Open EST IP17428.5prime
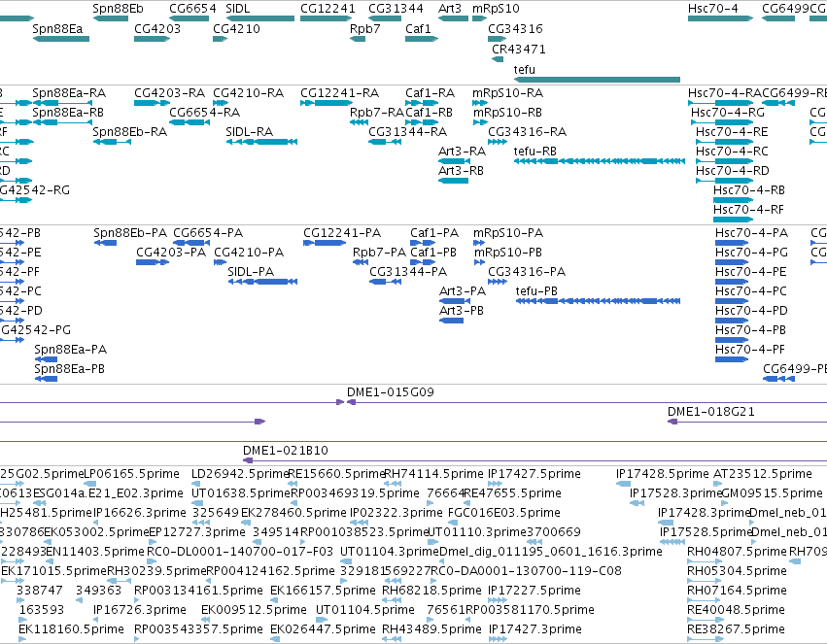This screenshot has height=644, width=827. (x=623, y=484)
